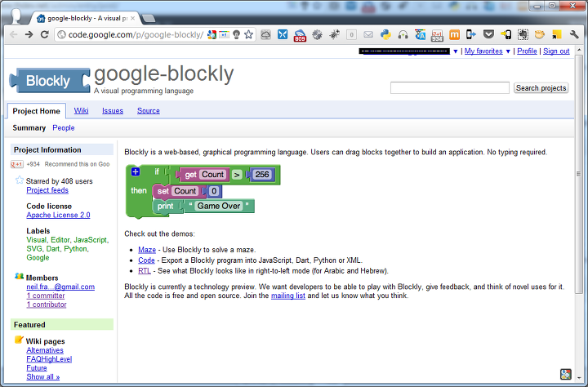Screen dimensions: 588x387
Task: Click the phone with yellow arrow extension
Action: coord(506,35)
